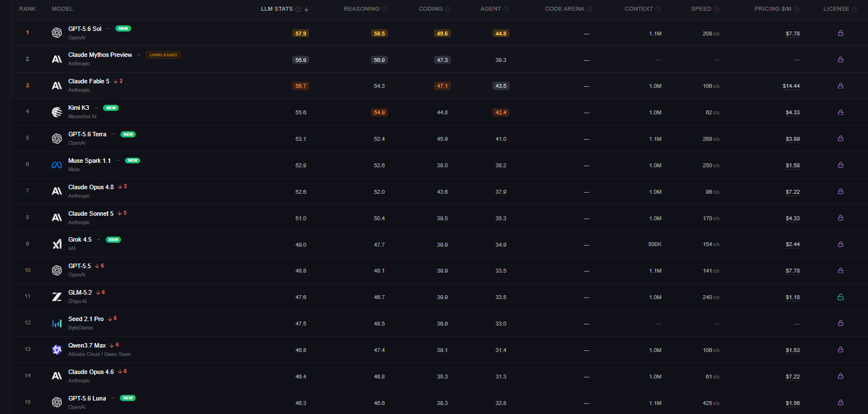The height and width of the screenshot is (414, 868).
Task: Click the NEW badge next to Grok 4.5
Action: pyautogui.click(x=113, y=239)
